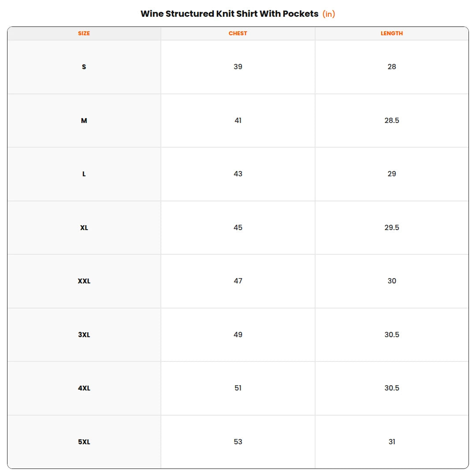
Task: Select the XL size row label
Action: [x=84, y=228]
